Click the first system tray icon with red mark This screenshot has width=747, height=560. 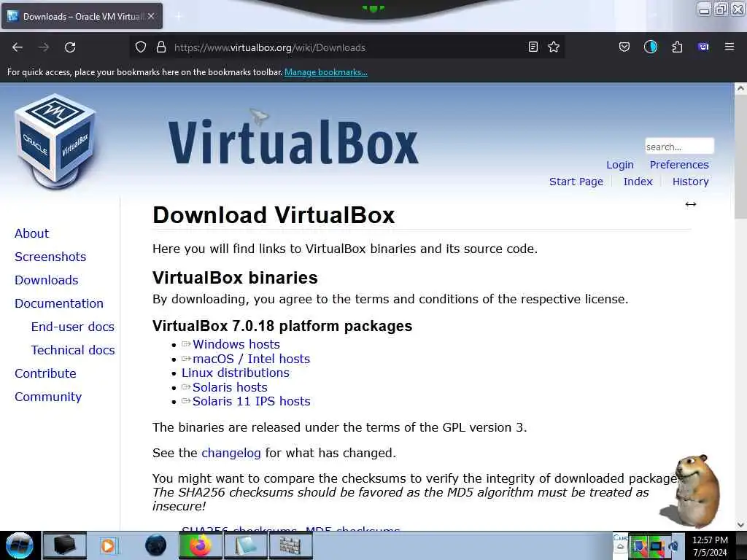coord(639,546)
